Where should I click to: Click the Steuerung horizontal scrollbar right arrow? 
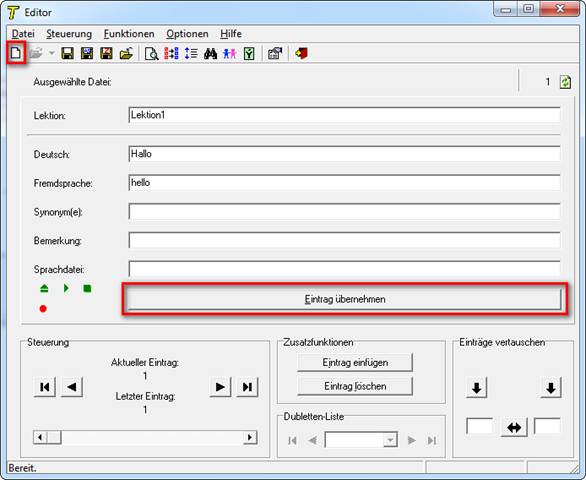coord(250,437)
